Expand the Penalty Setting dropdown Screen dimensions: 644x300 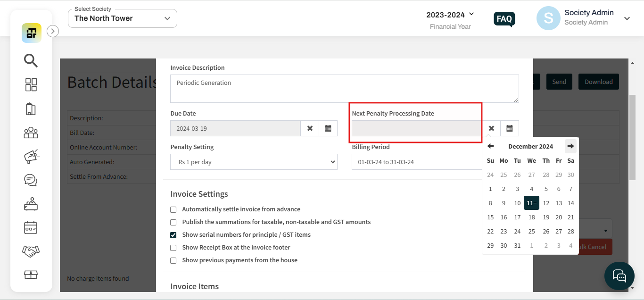click(x=254, y=162)
